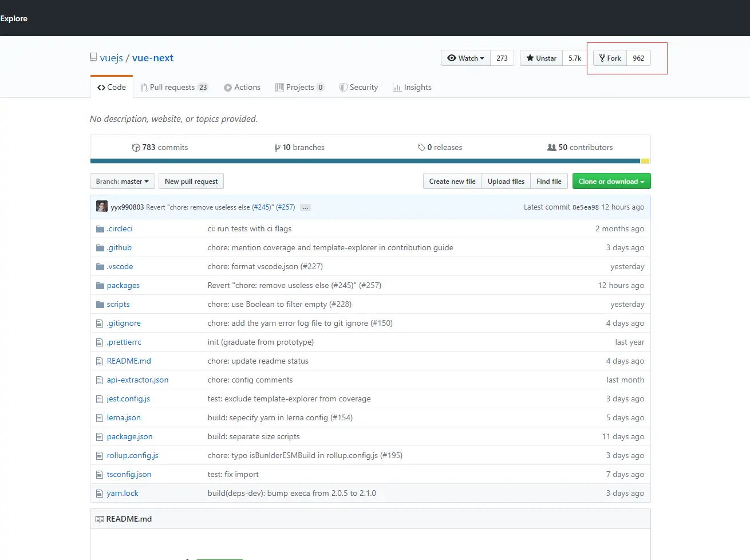
Task: Click the Upload files button
Action: [506, 182]
